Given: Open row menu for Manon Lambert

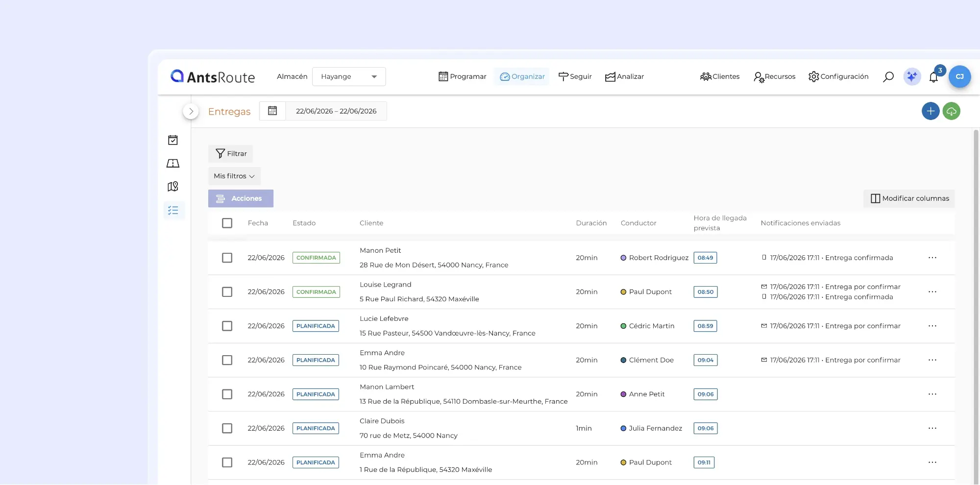Looking at the screenshot, I should [932, 394].
